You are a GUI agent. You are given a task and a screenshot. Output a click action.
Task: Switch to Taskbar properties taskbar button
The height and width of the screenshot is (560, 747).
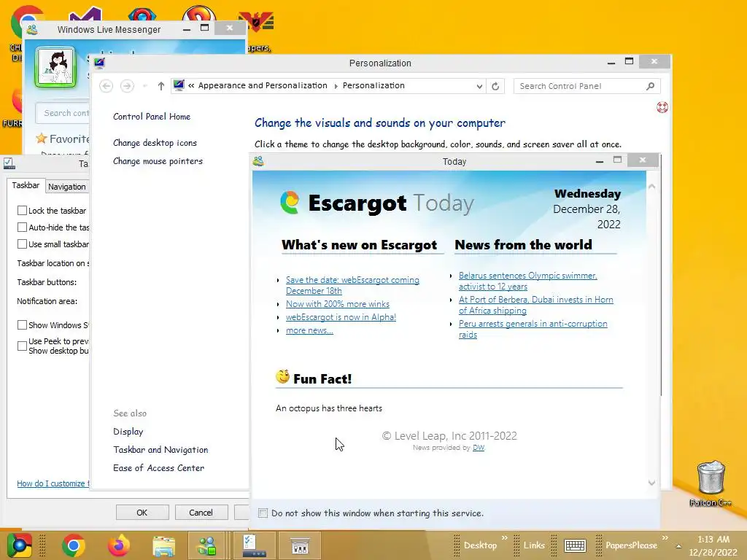point(255,545)
